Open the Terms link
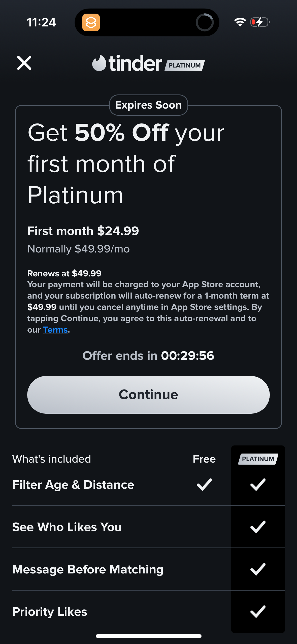297x644 pixels. coord(55,330)
